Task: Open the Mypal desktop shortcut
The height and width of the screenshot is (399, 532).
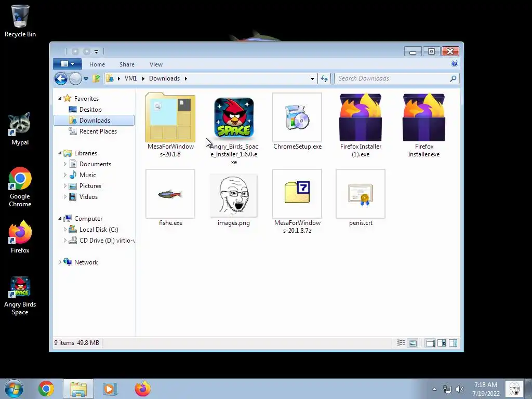Action: (20, 129)
